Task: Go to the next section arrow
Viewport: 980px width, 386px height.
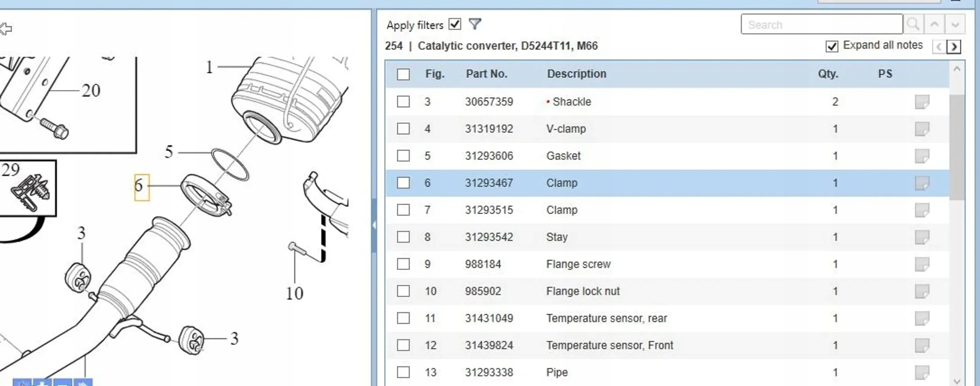Action: pos(954,47)
